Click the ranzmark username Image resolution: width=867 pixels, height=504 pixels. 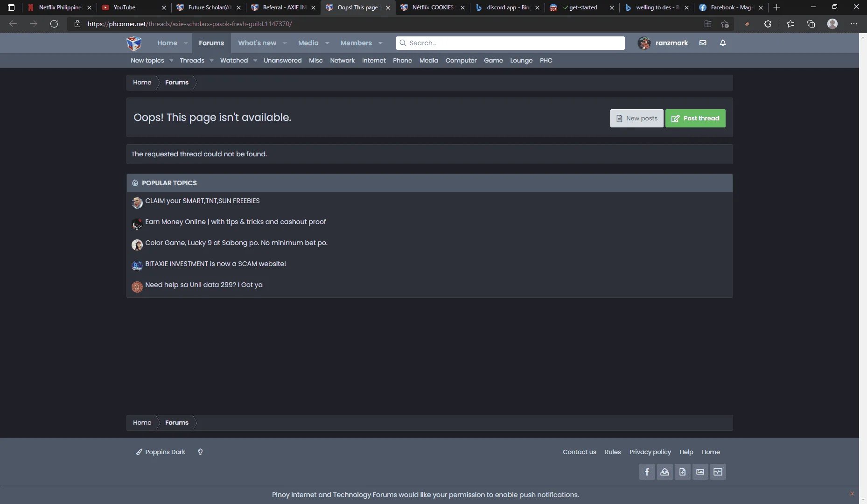pos(671,43)
